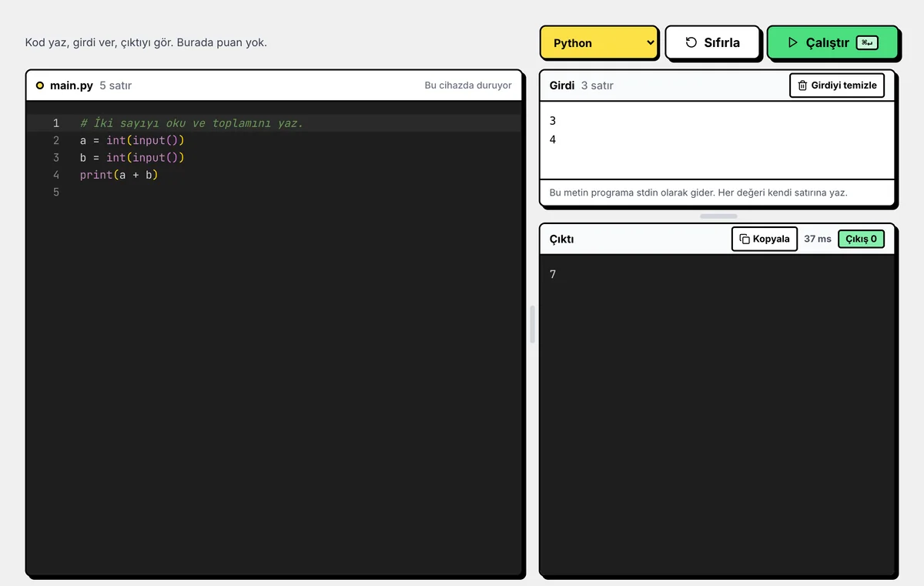Click the stdin hint text under Girdi

click(x=698, y=193)
